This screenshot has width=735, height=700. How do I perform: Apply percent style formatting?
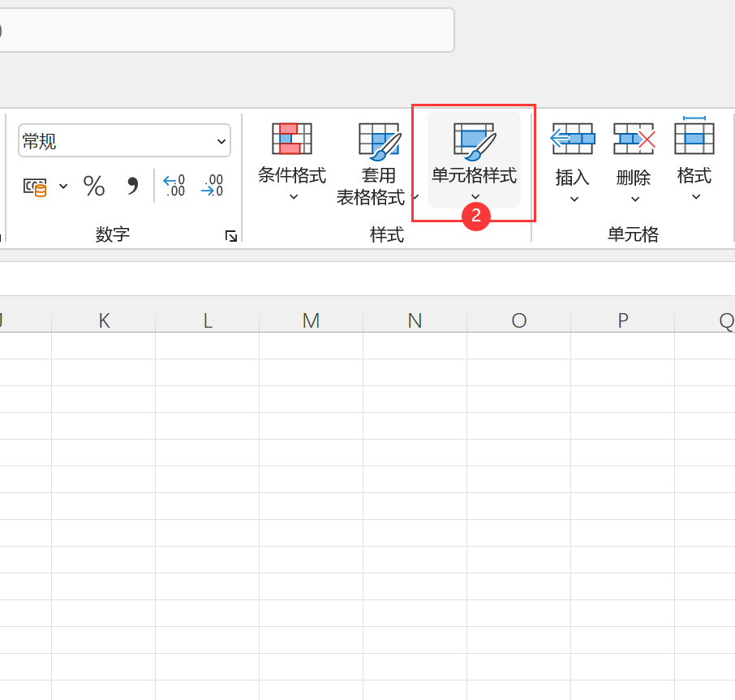(94, 186)
